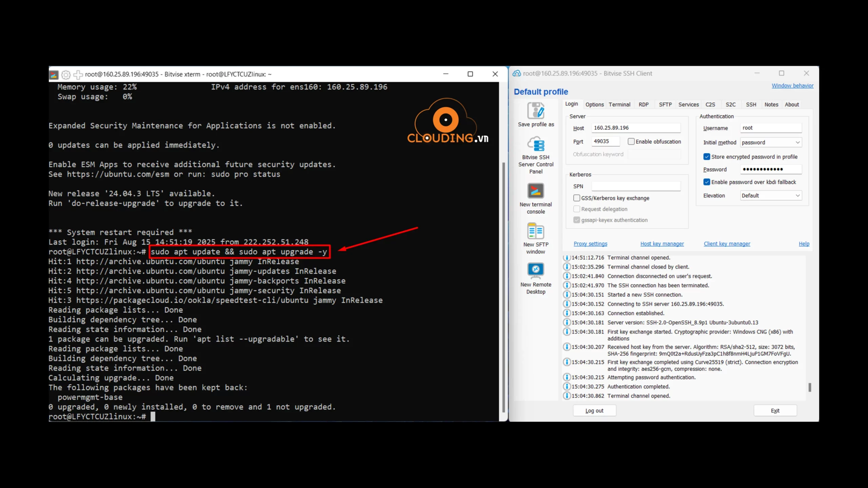Check the Request delegation box

[576, 209]
